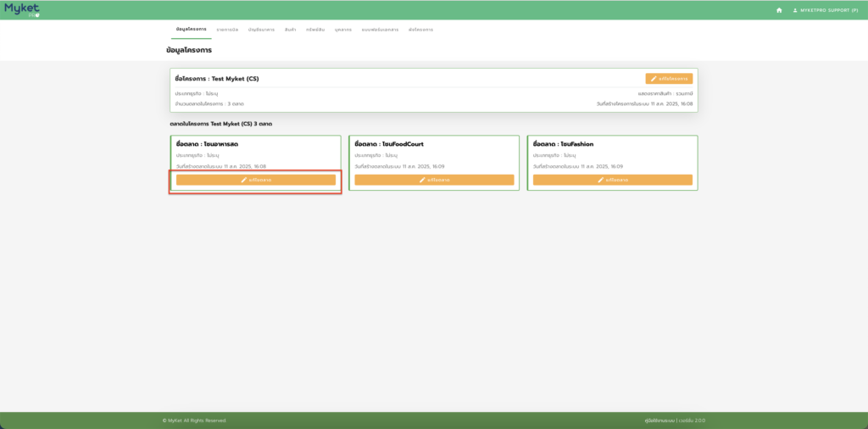This screenshot has width=868, height=429.
Task: Click the created date in the โซนFashion card
Action: tap(578, 166)
